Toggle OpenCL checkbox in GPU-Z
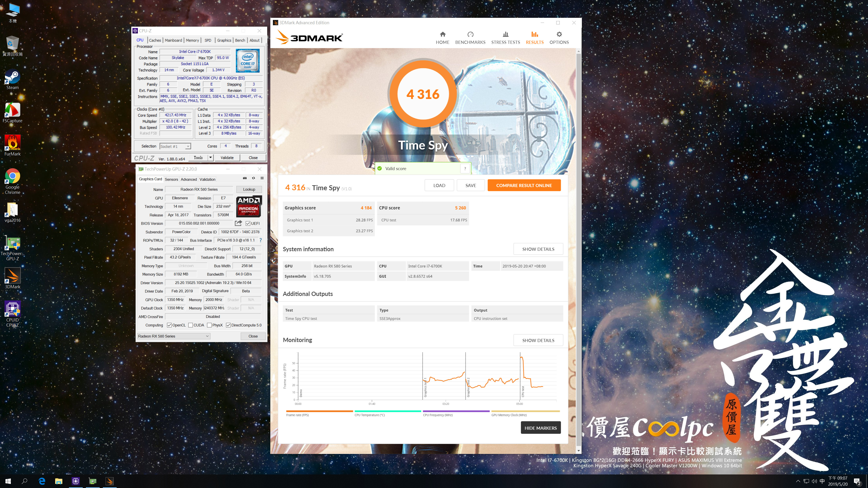 [x=169, y=325]
